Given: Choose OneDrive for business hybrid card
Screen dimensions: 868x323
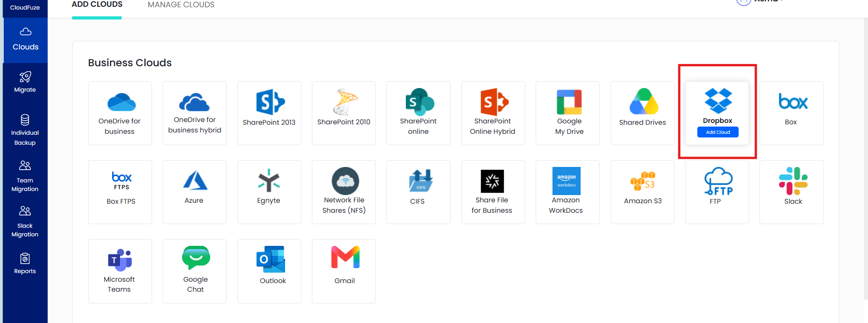Looking at the screenshot, I should tap(194, 113).
